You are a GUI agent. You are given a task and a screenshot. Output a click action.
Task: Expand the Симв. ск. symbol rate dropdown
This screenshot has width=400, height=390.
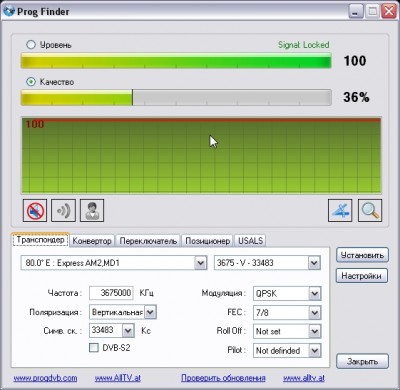coord(128,331)
